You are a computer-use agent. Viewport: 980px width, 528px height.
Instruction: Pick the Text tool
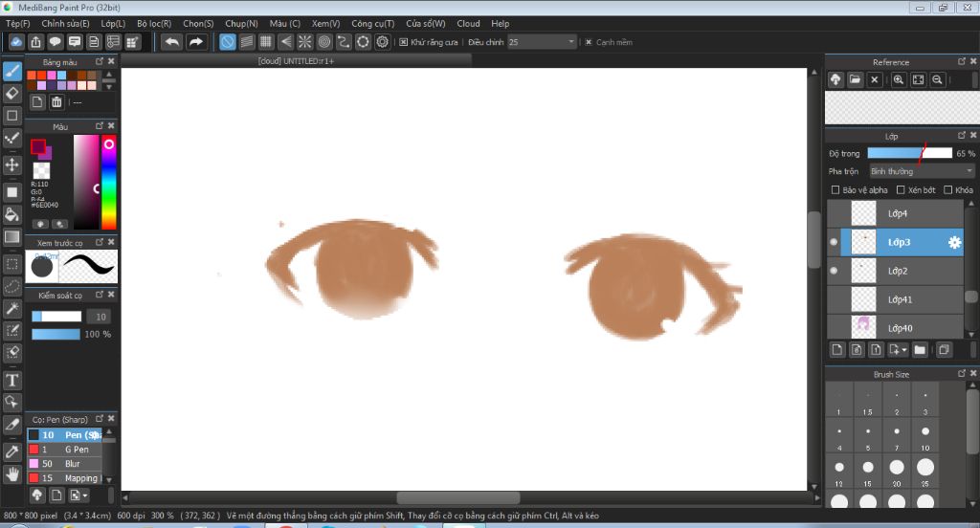pos(12,381)
